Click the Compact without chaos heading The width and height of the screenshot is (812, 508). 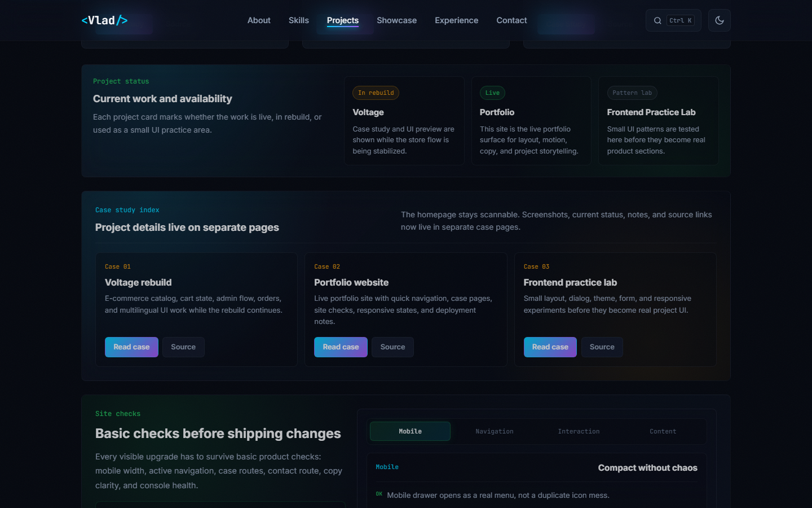(x=648, y=468)
